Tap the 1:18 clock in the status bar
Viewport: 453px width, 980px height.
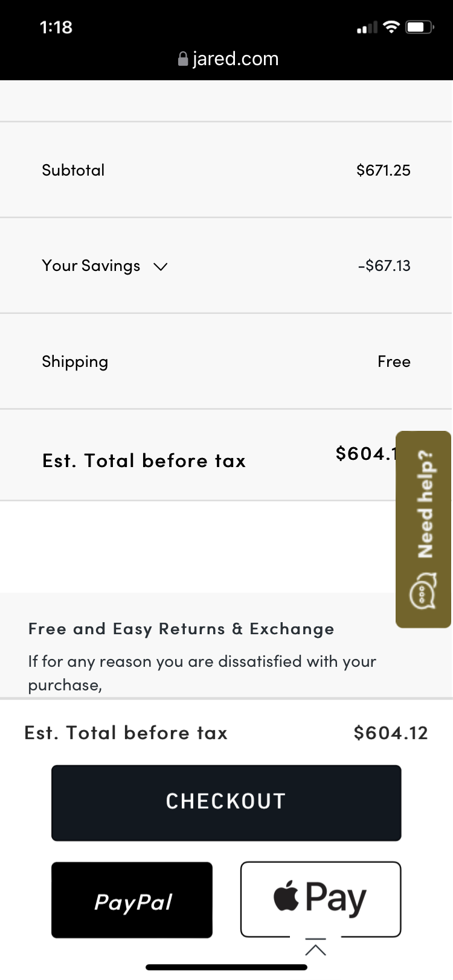coord(56,27)
